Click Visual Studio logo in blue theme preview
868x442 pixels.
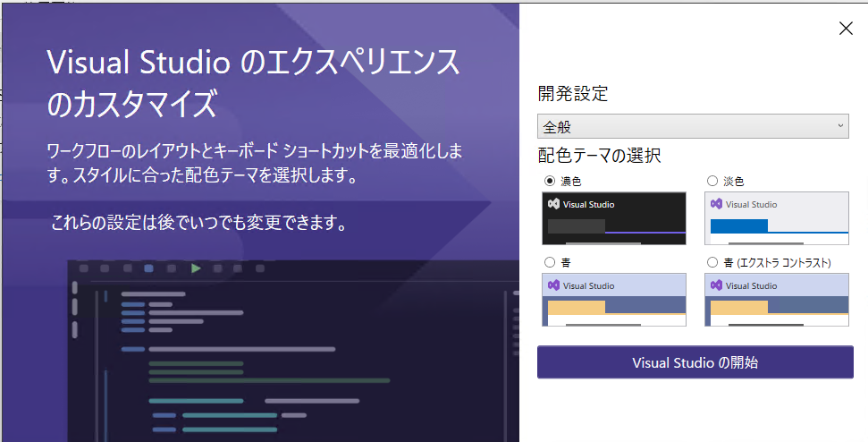pyautogui.click(x=553, y=285)
